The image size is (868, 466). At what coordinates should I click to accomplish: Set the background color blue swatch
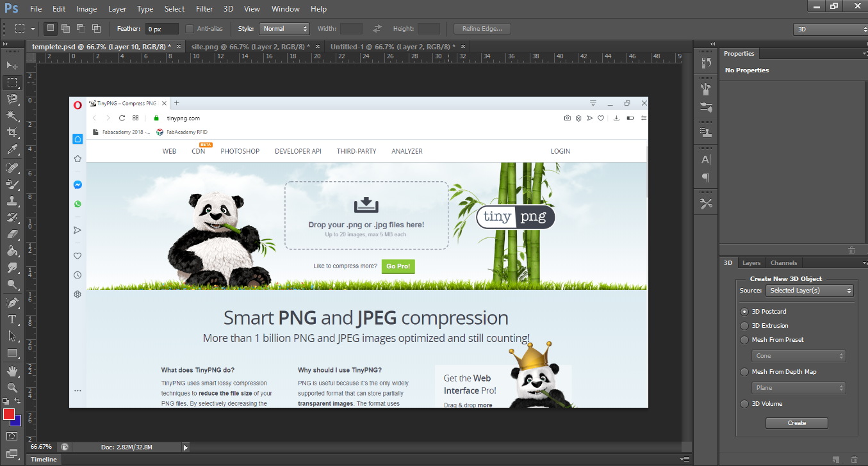(17, 422)
